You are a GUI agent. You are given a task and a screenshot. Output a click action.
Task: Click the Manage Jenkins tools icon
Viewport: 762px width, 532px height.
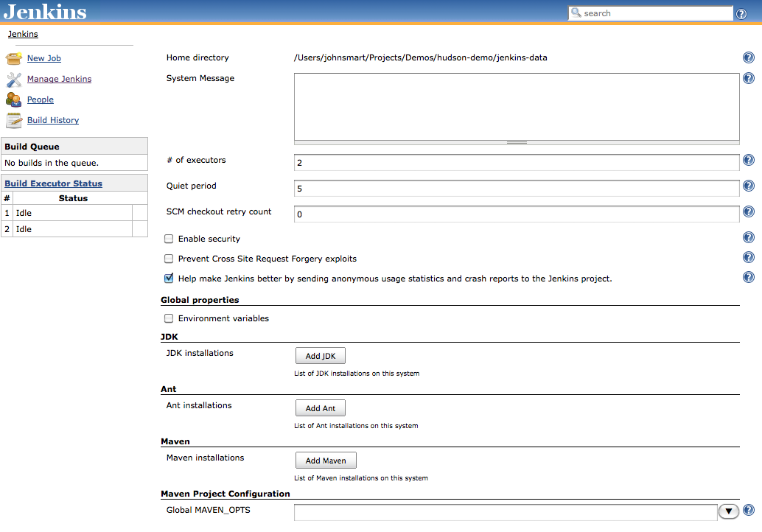[13, 79]
